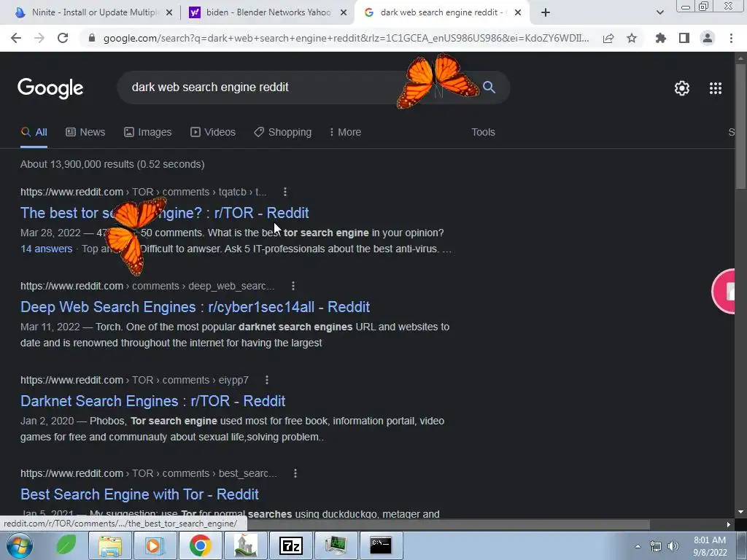Click the Google search magnifier button

pos(489,87)
